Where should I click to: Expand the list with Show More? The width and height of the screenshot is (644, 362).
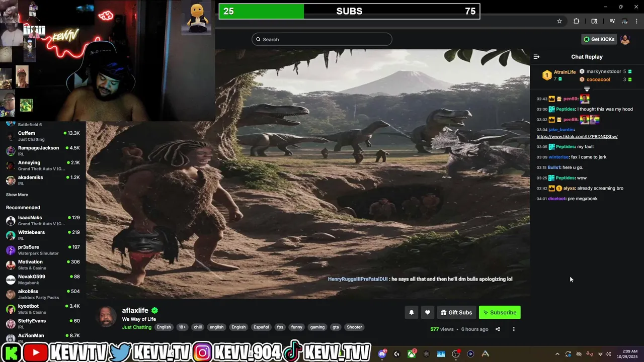[x=17, y=195]
